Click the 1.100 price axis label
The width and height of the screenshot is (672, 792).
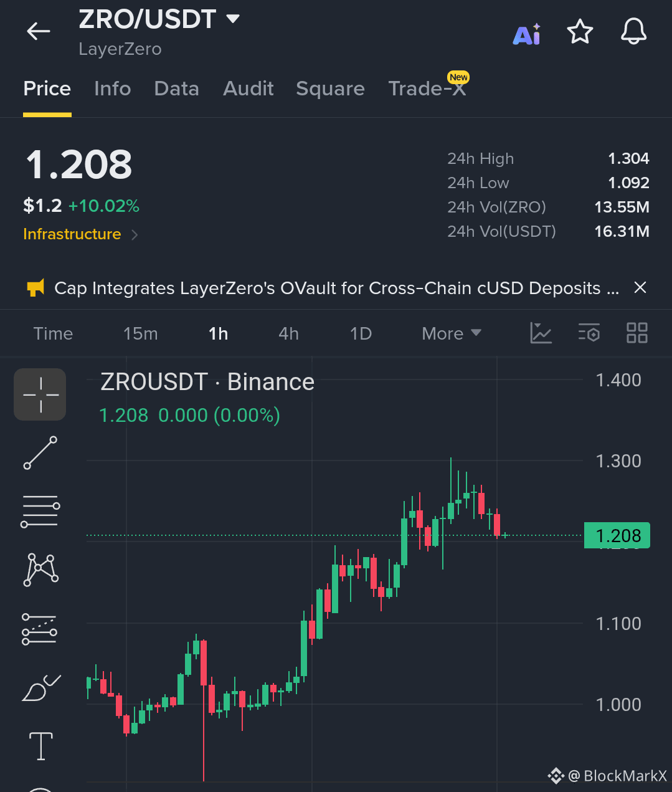click(618, 624)
